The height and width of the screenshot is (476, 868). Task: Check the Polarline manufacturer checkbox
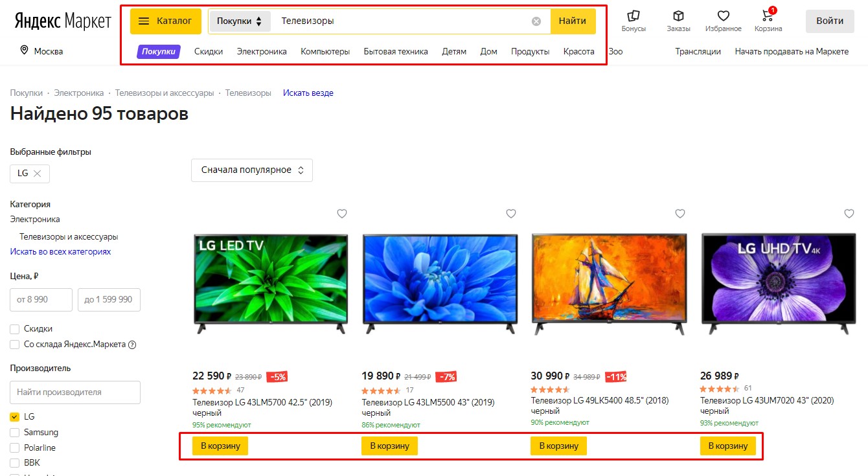pyautogui.click(x=14, y=448)
